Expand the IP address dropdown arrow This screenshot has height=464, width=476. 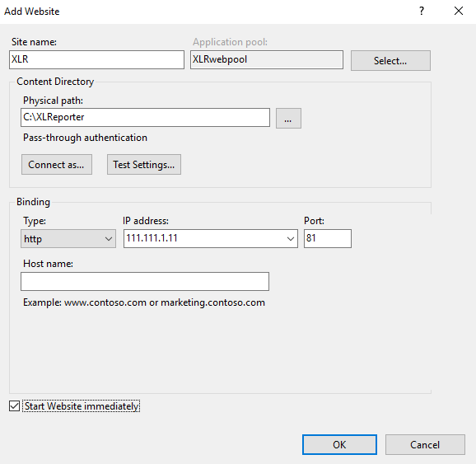pyautogui.click(x=290, y=238)
